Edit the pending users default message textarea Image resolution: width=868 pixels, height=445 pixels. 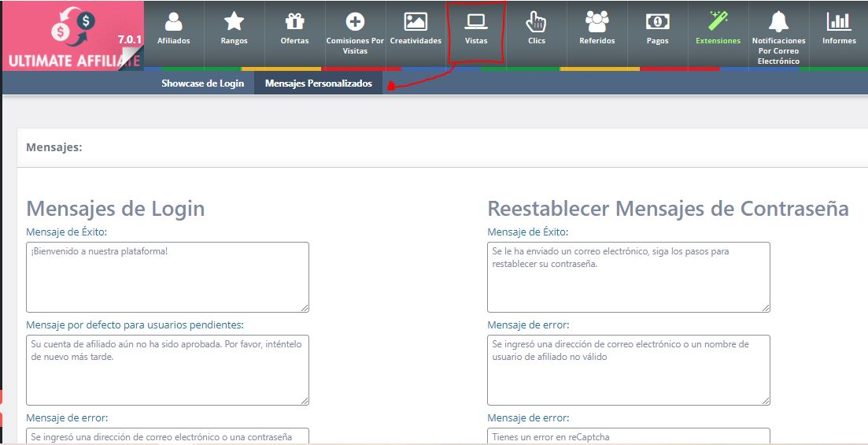[167, 369]
